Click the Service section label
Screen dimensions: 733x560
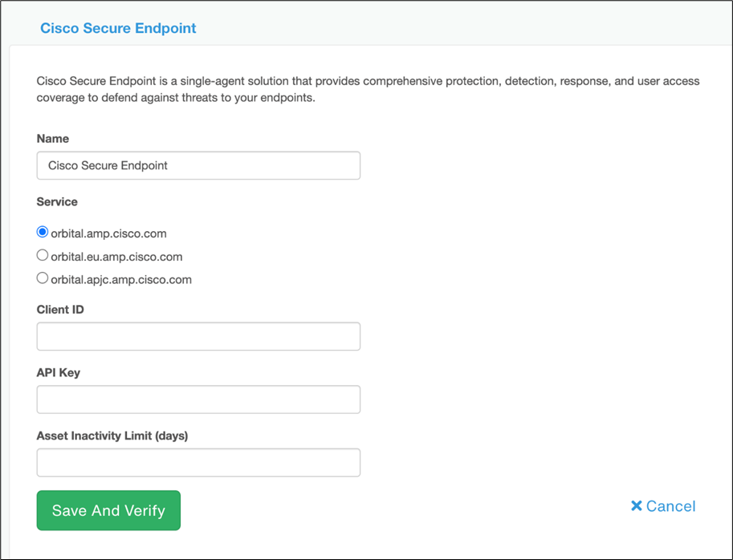point(56,201)
